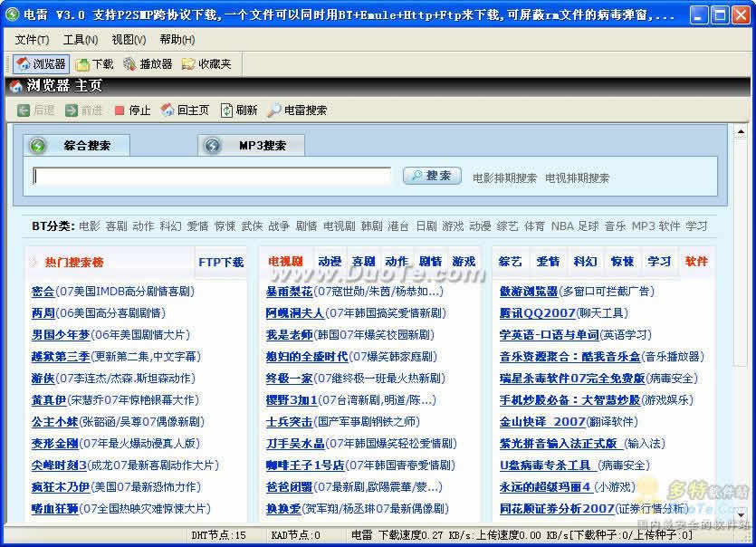
Task: Open the 视图(V) menu
Action: (129, 40)
